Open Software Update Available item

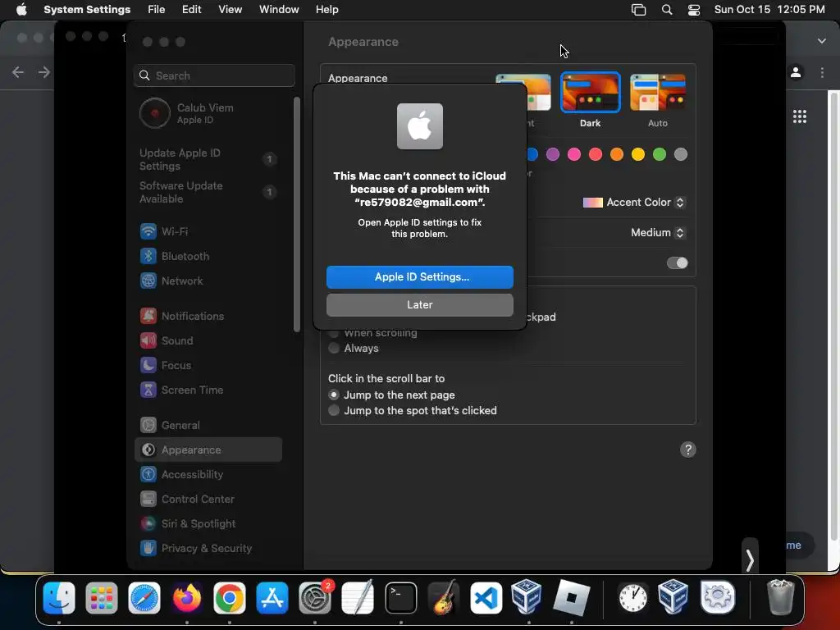(209, 192)
